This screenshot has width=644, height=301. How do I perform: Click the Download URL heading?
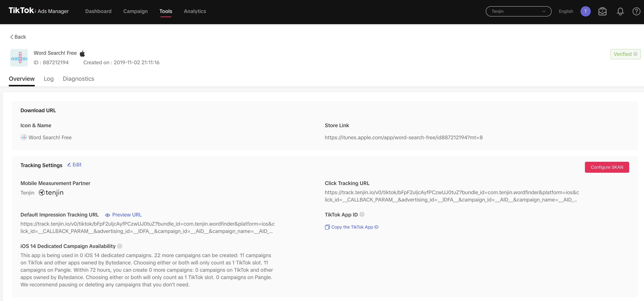point(38,110)
